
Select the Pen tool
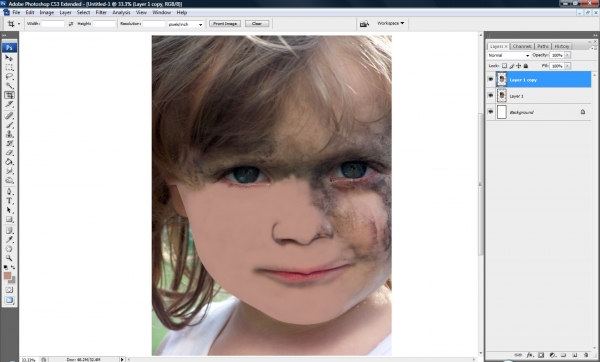[9, 192]
